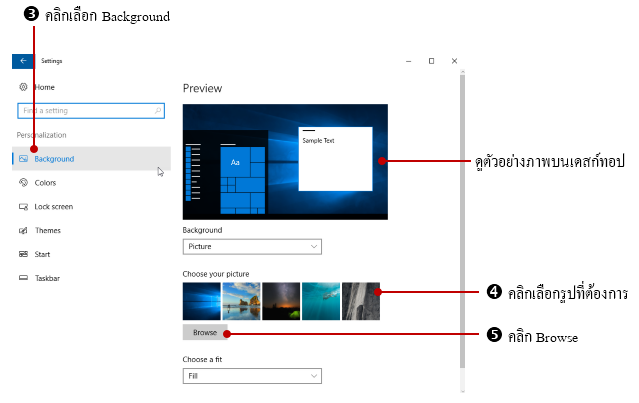Open the Background type dropdown showing Picture
Viewport: 639px width, 403px height.
252,247
